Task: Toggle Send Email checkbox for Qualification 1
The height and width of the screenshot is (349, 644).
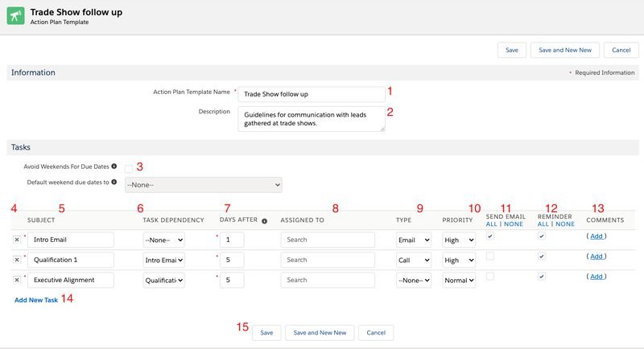Action: [490, 257]
